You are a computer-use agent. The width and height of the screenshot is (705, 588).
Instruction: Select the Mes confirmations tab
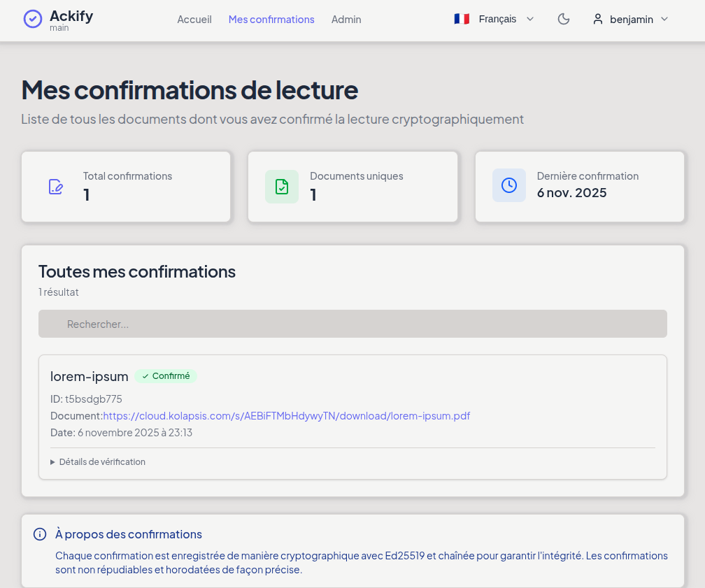click(x=271, y=20)
